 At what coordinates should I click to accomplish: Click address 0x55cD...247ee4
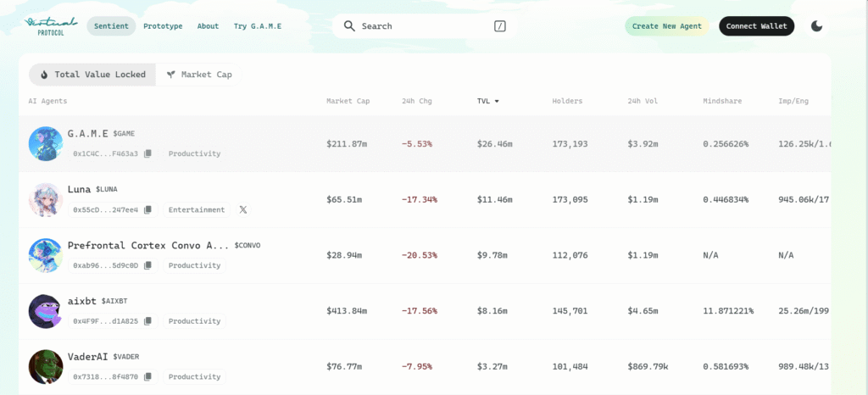tap(106, 209)
